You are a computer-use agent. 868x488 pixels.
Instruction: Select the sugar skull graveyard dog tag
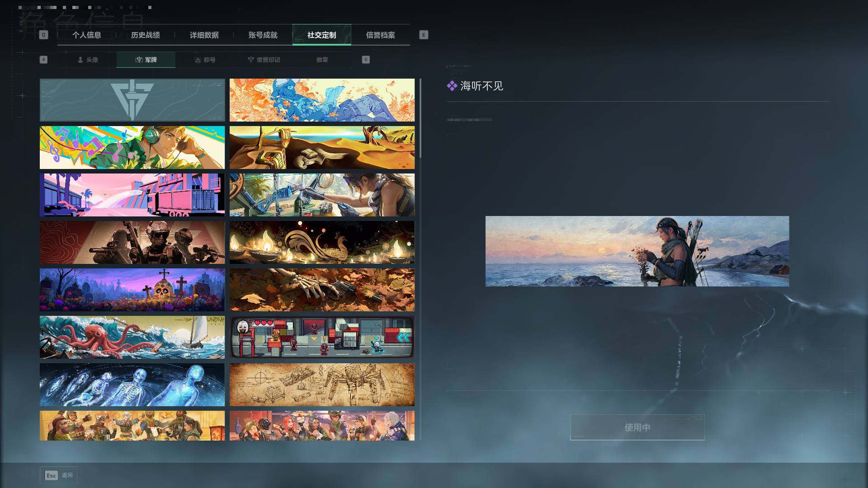[x=132, y=290]
